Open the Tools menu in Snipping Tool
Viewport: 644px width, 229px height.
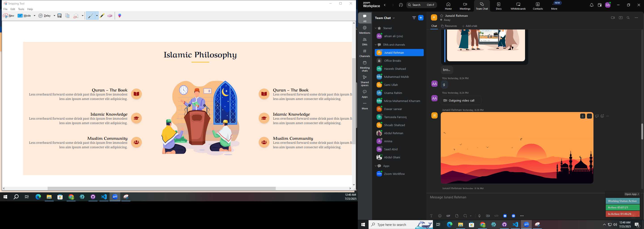click(x=21, y=9)
